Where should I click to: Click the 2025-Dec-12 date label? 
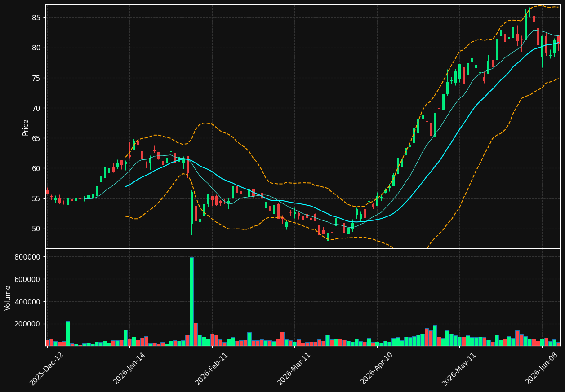(46, 369)
